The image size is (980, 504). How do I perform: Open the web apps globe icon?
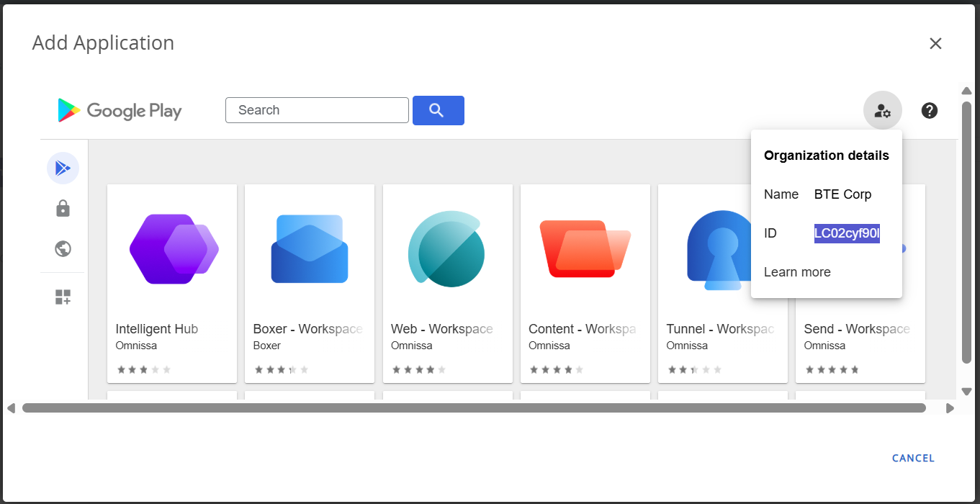pyautogui.click(x=63, y=249)
